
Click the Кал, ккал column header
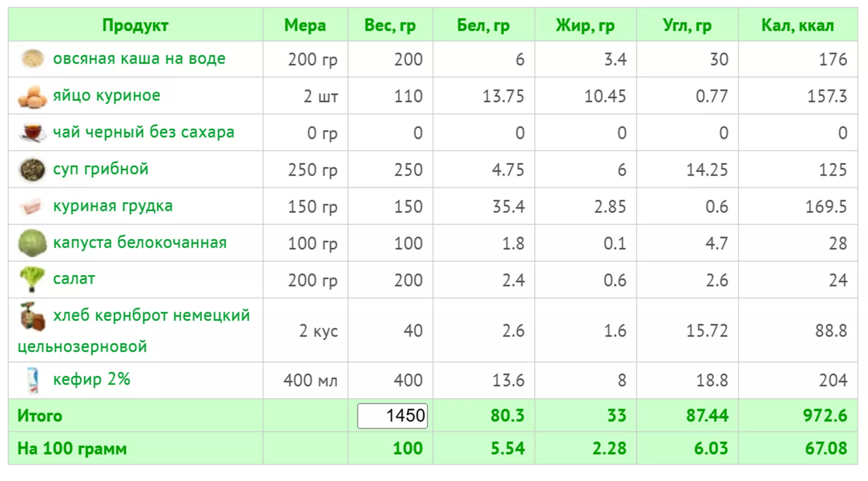point(797,25)
